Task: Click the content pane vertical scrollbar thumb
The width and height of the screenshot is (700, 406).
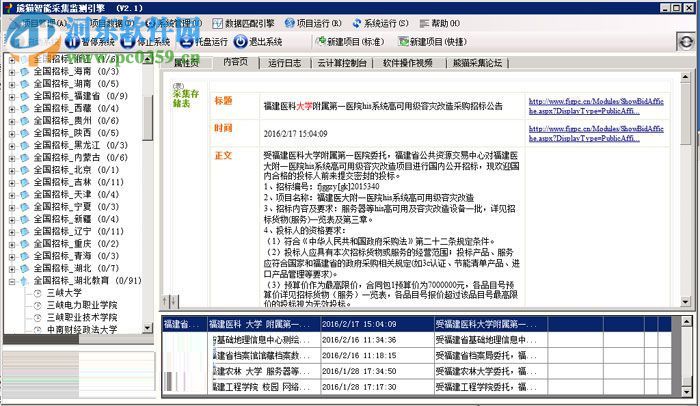Action: (x=685, y=115)
